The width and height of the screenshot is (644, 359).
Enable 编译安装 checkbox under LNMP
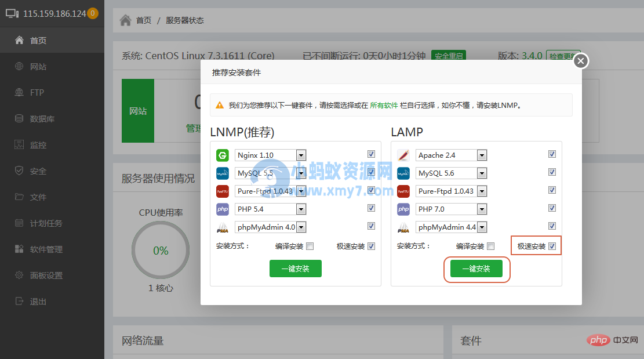310,246
